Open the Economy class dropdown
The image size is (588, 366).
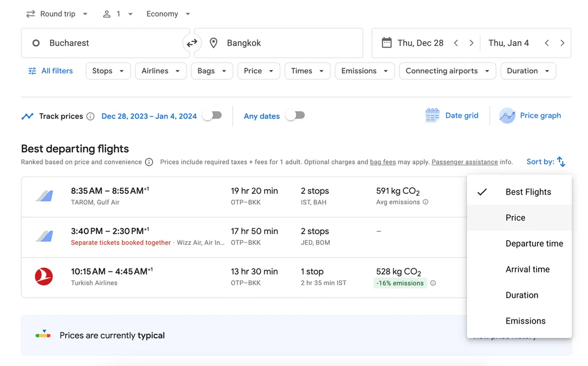(x=168, y=14)
